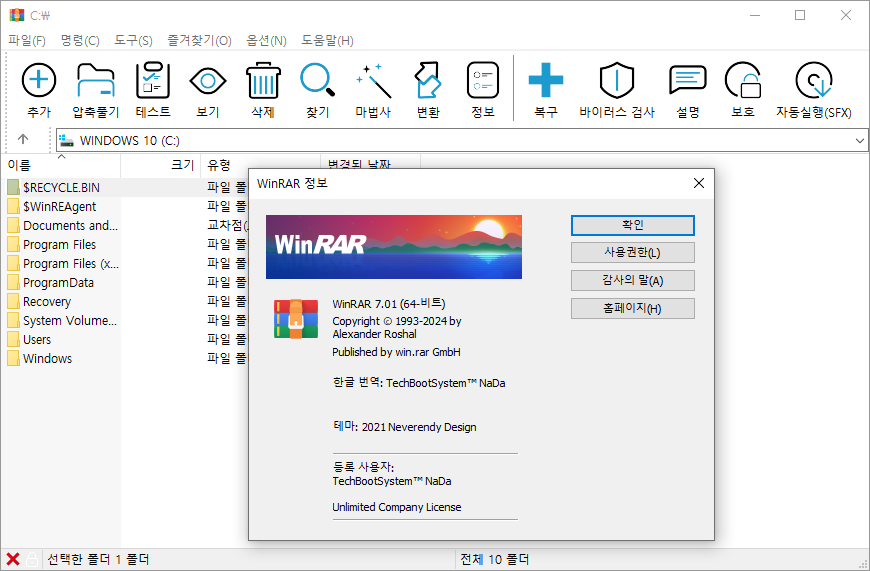870x571 pixels.
Task: Click the 정보 (Info) toolbar icon
Action: tap(483, 80)
